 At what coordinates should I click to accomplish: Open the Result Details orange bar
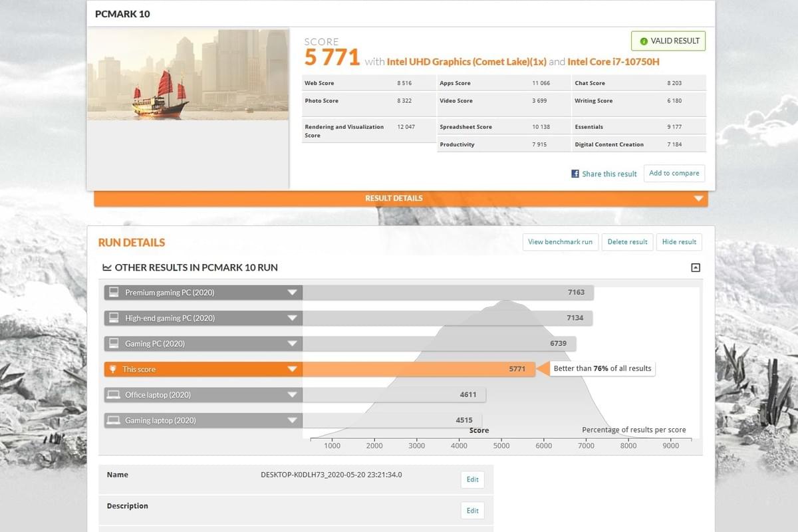(401, 198)
